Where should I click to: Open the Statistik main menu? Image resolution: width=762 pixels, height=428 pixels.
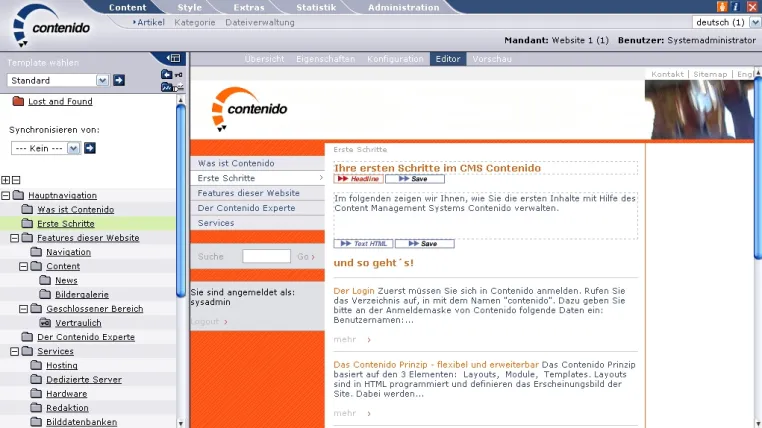(x=316, y=7)
